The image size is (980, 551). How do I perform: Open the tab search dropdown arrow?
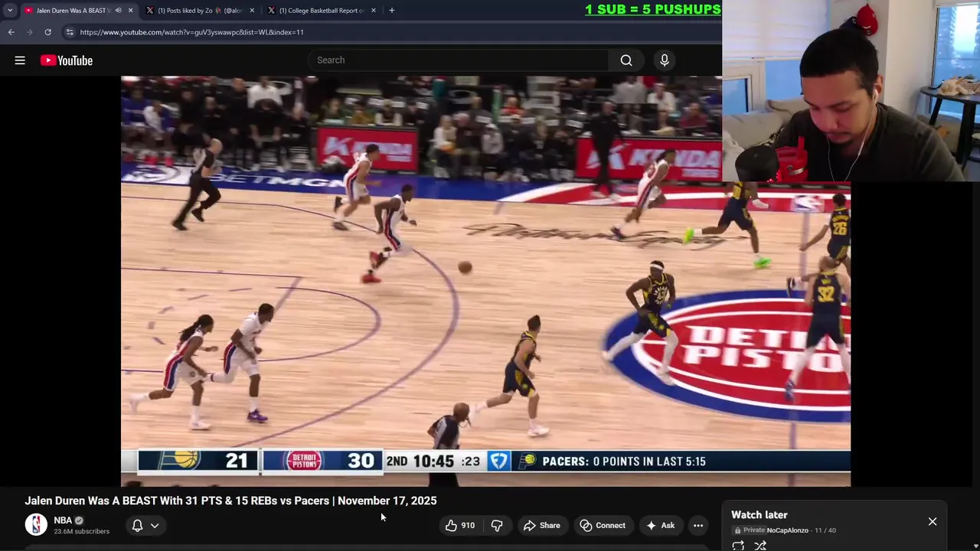click(10, 11)
